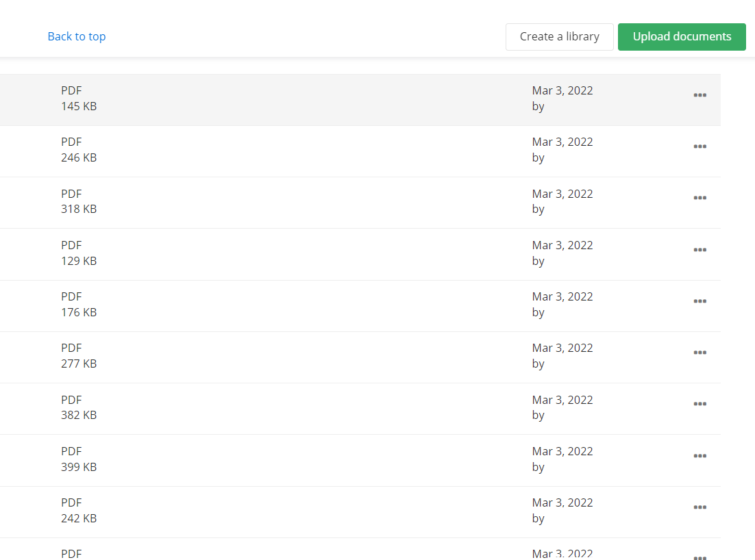Click the Mar 3, 2022 date in the 145 KB row
Screen dimensions: 755x560
(562, 91)
